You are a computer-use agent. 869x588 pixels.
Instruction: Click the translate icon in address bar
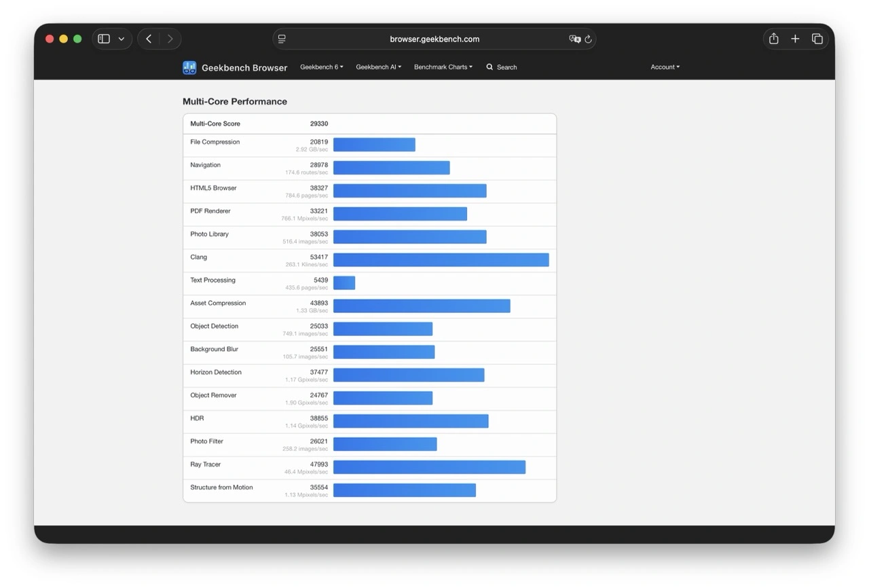tap(574, 39)
